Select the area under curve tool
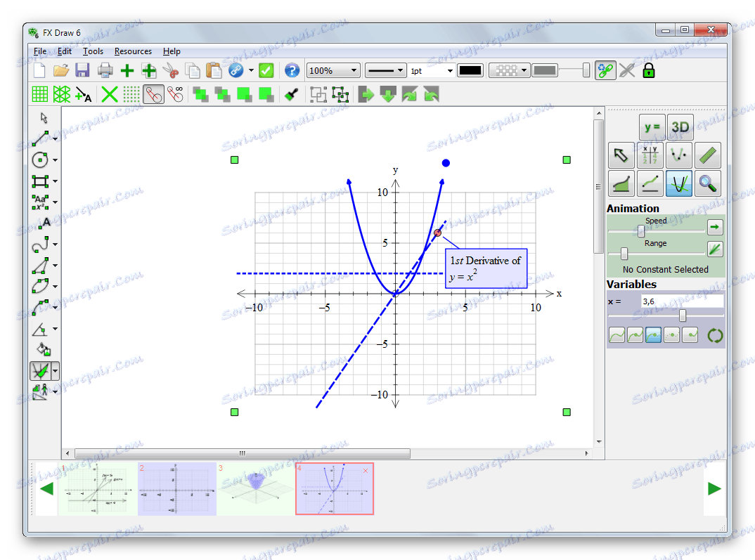This screenshot has width=755, height=560. pos(621,183)
